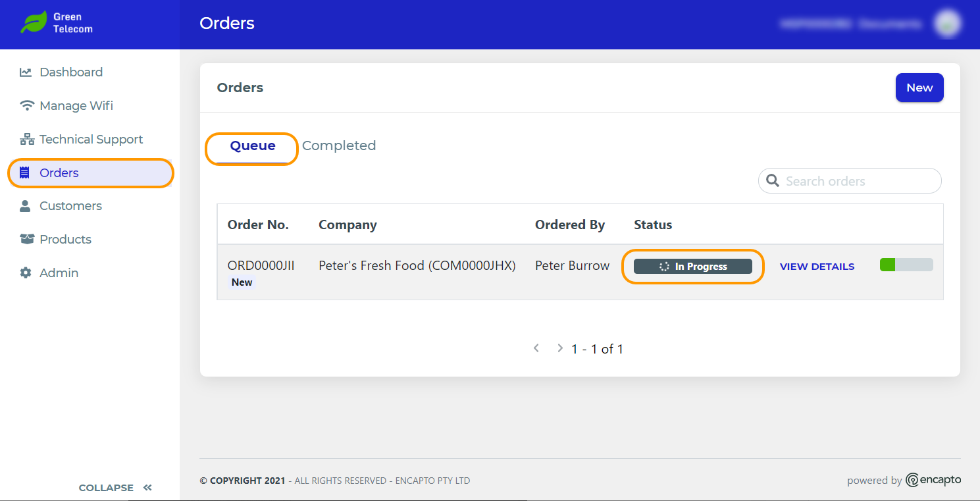Click the Orders receipt icon
This screenshot has height=501, width=980.
[x=25, y=172]
